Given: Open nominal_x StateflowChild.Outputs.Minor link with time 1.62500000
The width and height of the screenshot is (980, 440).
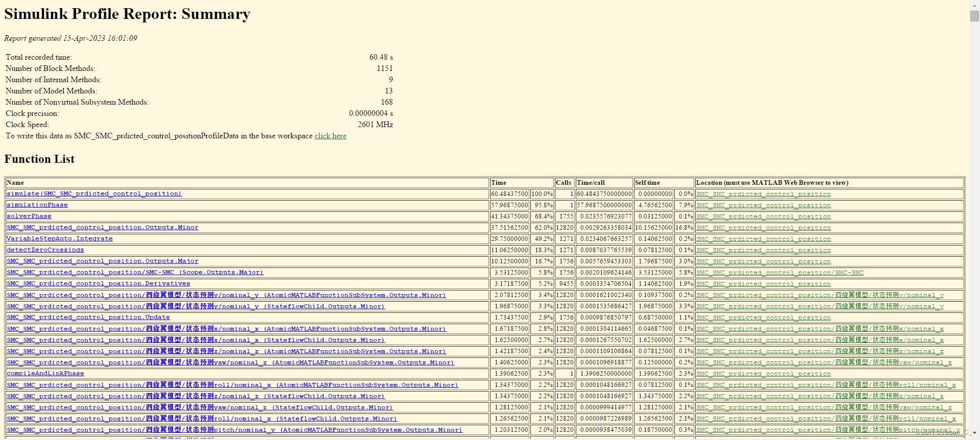Looking at the screenshot, I should (x=195, y=340).
